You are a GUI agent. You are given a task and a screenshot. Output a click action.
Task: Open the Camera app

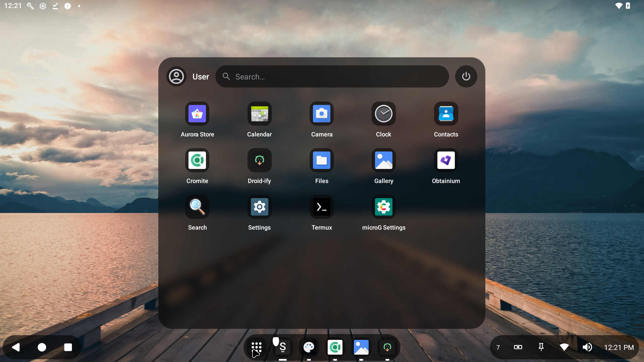coord(321,114)
